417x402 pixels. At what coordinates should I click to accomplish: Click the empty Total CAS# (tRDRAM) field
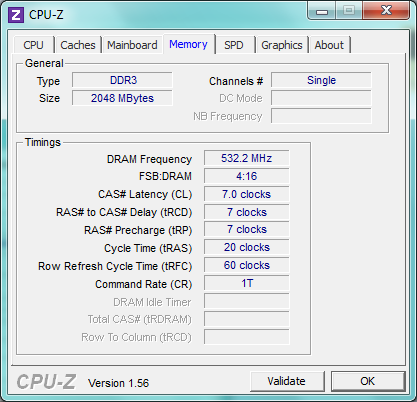point(247,319)
